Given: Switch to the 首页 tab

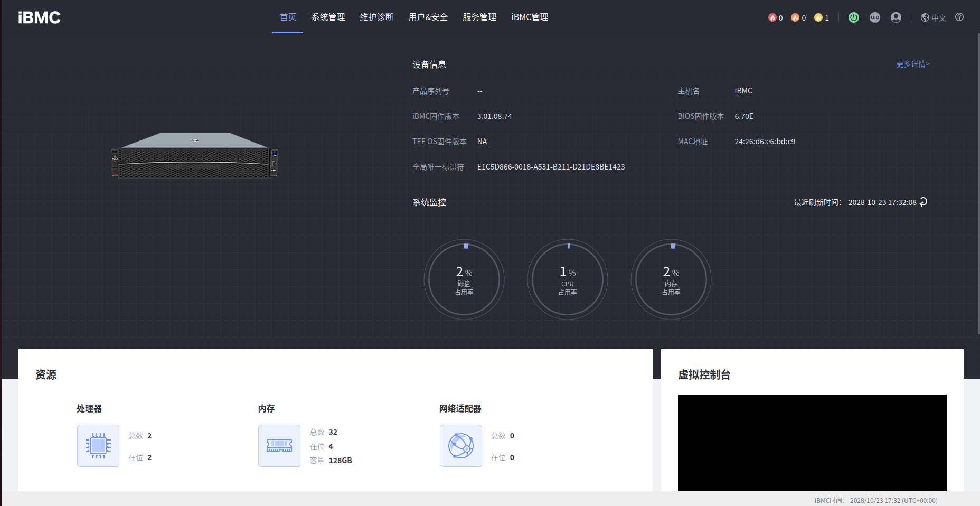Looking at the screenshot, I should point(288,17).
